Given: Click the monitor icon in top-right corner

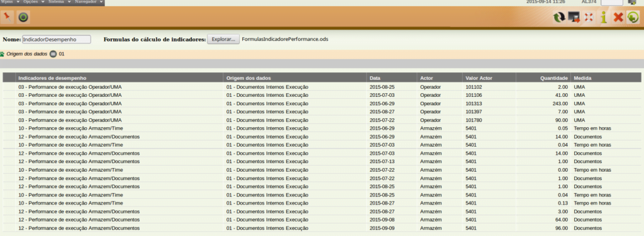Looking at the screenshot, I should coord(632,2).
